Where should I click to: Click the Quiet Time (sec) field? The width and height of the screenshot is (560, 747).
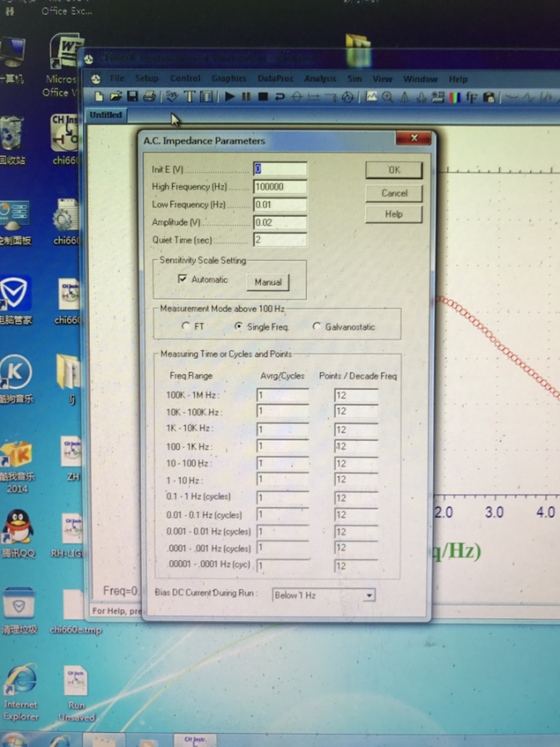pyautogui.click(x=280, y=240)
